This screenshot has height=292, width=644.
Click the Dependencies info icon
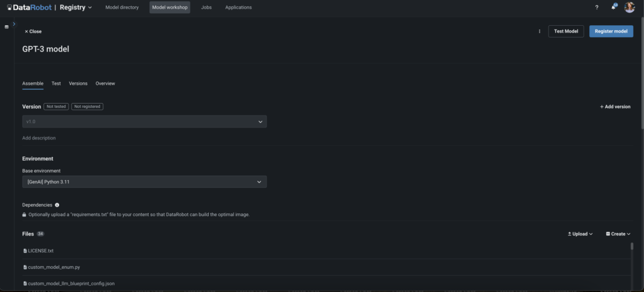pyautogui.click(x=57, y=205)
